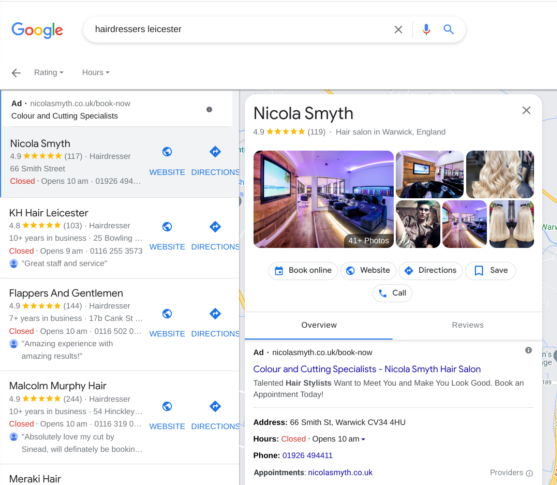Open the man portrait photo thumbnail

coord(418,224)
